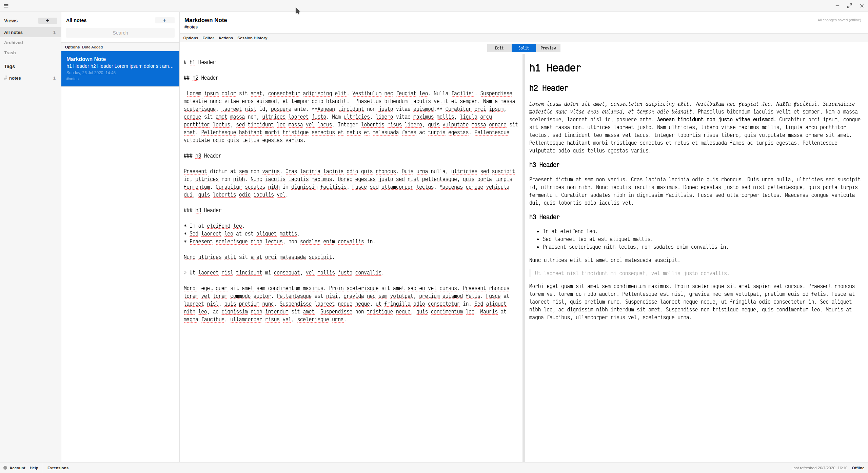Click the 'Views' section heading

click(x=11, y=21)
